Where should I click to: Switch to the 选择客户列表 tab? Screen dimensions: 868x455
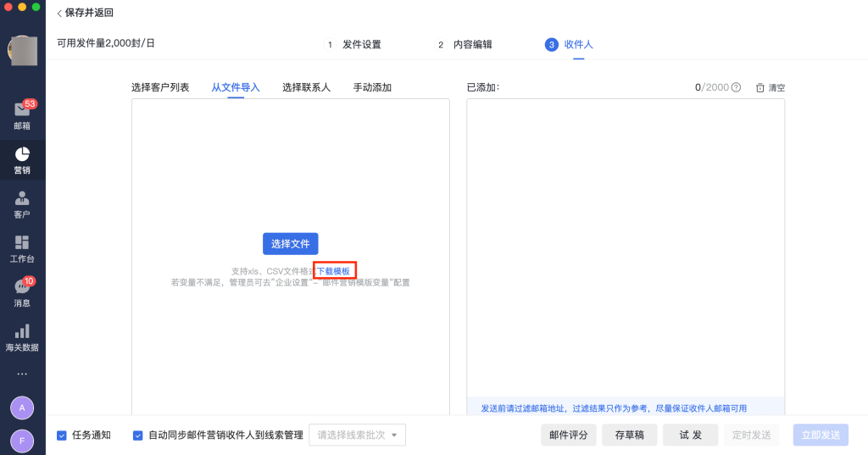click(x=160, y=87)
